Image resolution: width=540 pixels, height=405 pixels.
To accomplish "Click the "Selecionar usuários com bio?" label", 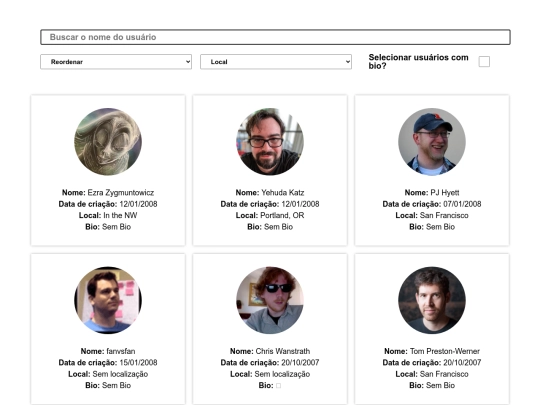I will (x=418, y=62).
